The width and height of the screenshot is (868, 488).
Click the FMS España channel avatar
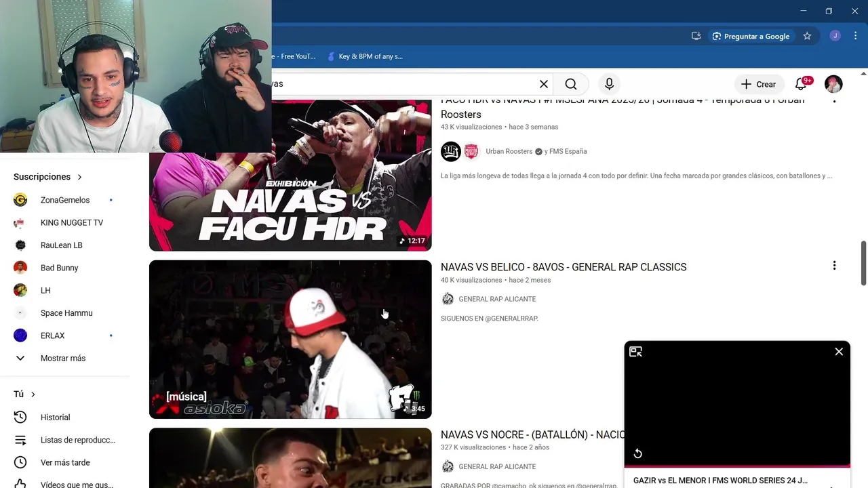[x=471, y=151]
